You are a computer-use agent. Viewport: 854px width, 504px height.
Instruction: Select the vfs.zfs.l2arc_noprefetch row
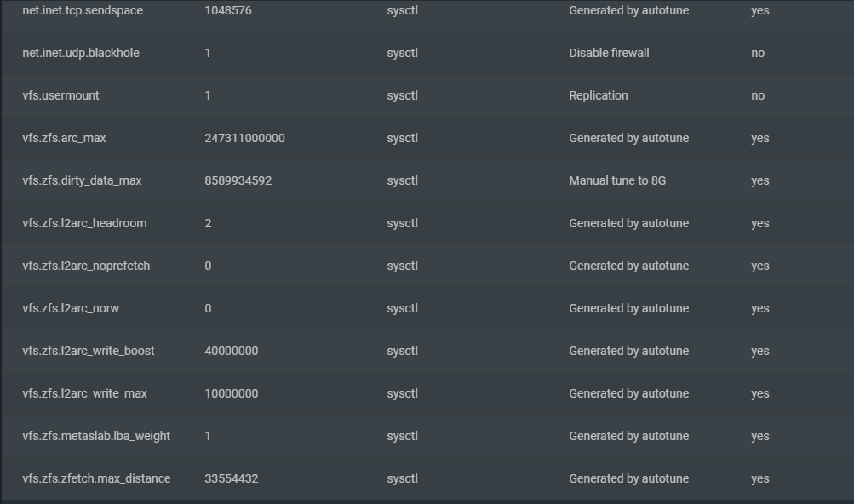427,266
